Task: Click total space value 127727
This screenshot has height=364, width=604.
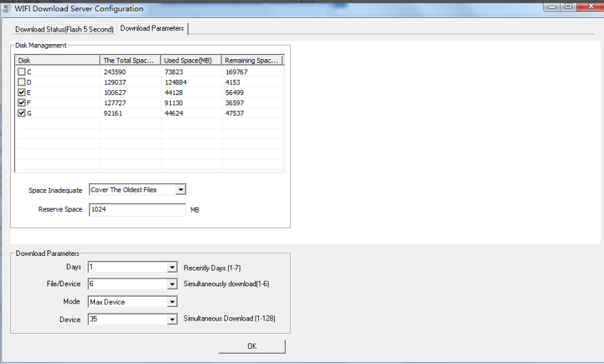Action: [115, 103]
